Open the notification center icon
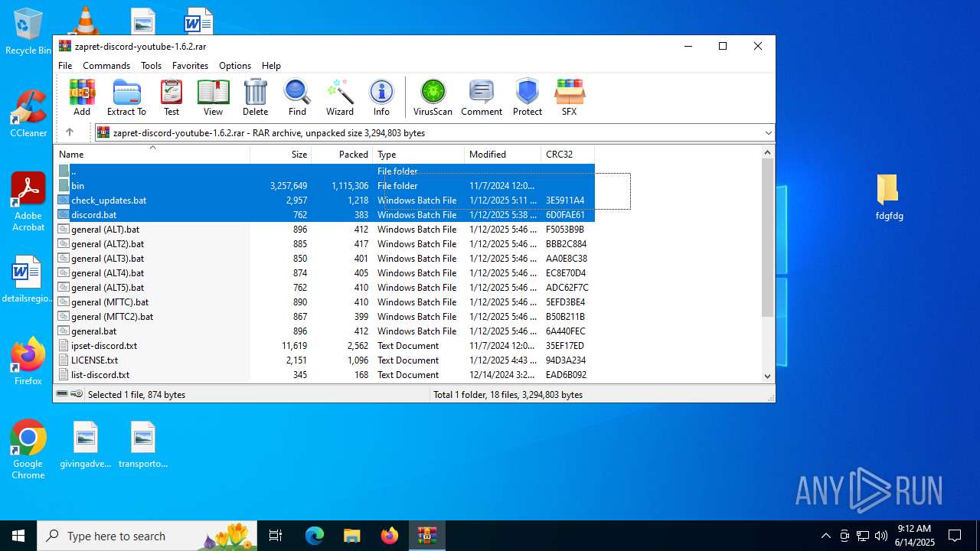 [955, 536]
